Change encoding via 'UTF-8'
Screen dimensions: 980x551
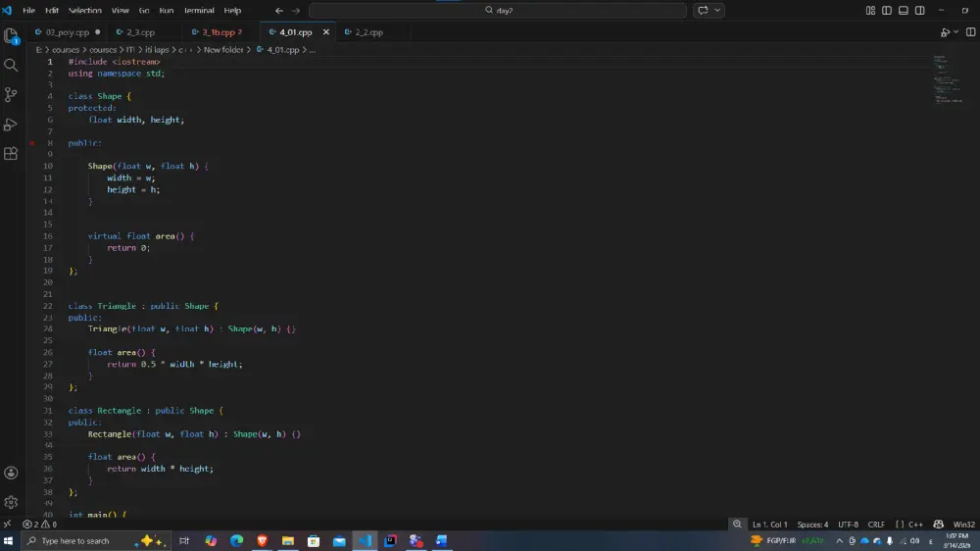(x=848, y=525)
